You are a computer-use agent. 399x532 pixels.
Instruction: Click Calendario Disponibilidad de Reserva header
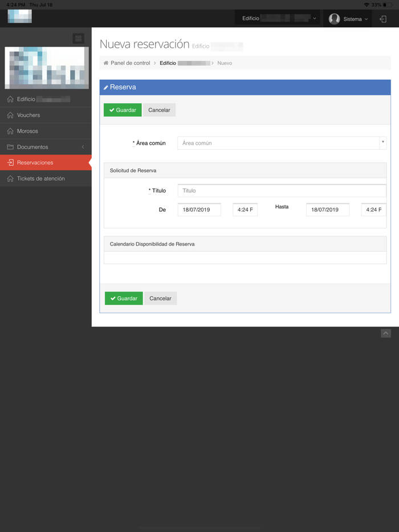pyautogui.click(x=245, y=244)
